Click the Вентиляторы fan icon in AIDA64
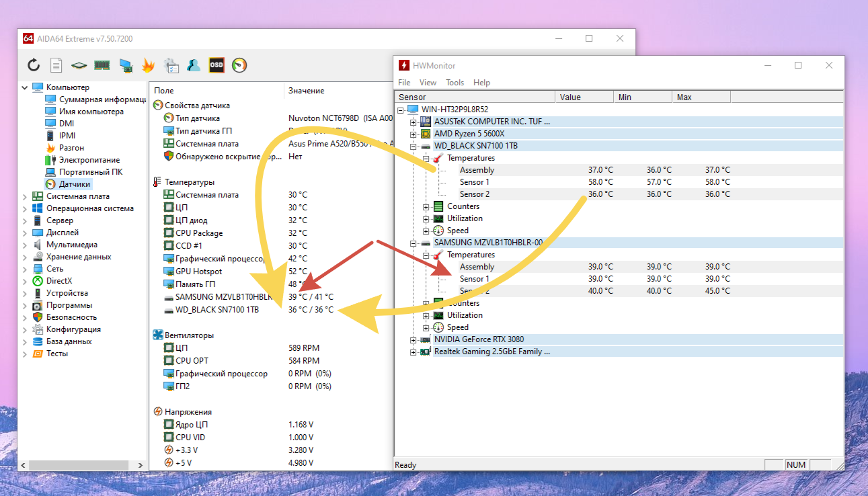868x496 pixels. pyautogui.click(x=158, y=335)
